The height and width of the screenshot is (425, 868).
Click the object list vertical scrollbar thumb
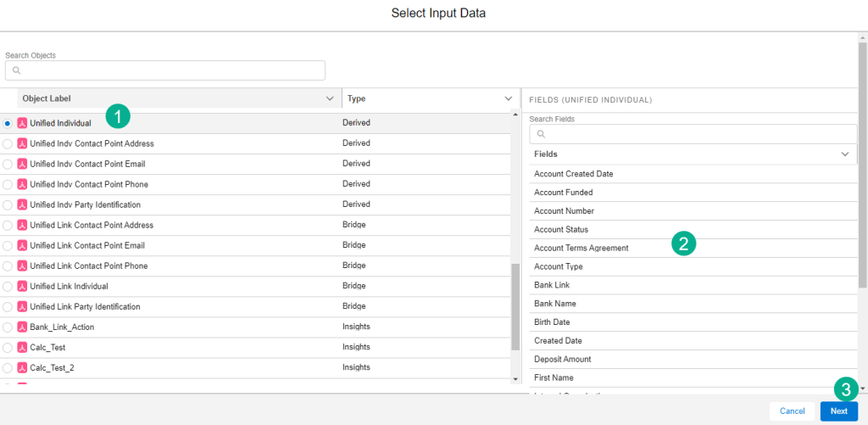tap(515, 305)
